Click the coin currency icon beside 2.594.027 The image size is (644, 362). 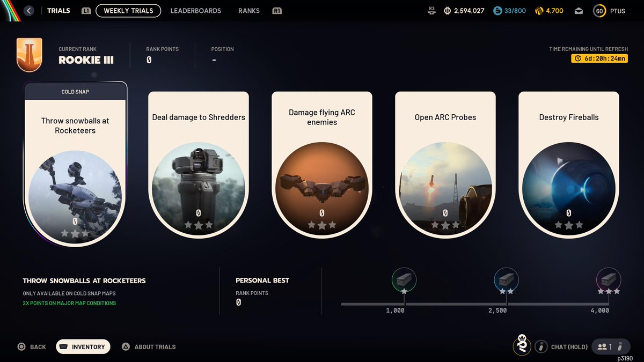click(x=448, y=11)
